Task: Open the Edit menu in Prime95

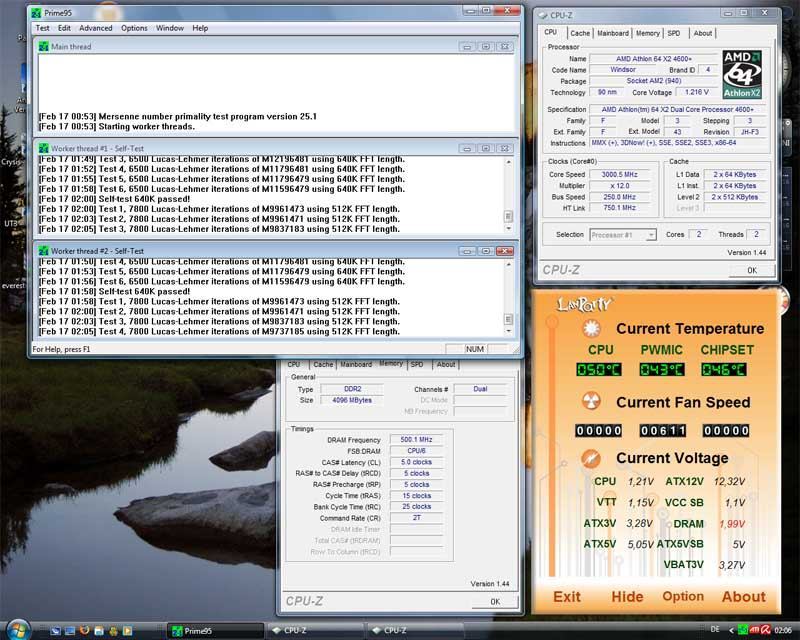Action: 64,28
